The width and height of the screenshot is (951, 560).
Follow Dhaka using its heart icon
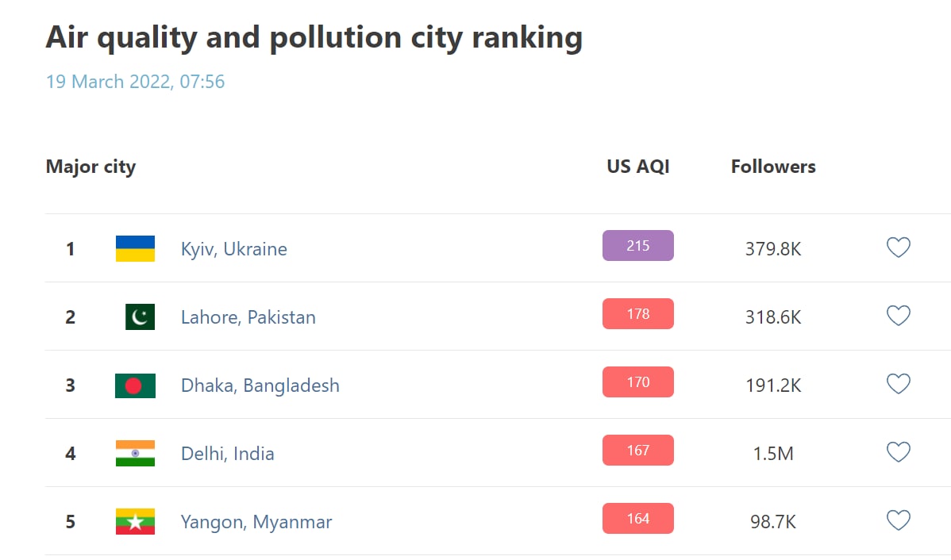pos(898,385)
